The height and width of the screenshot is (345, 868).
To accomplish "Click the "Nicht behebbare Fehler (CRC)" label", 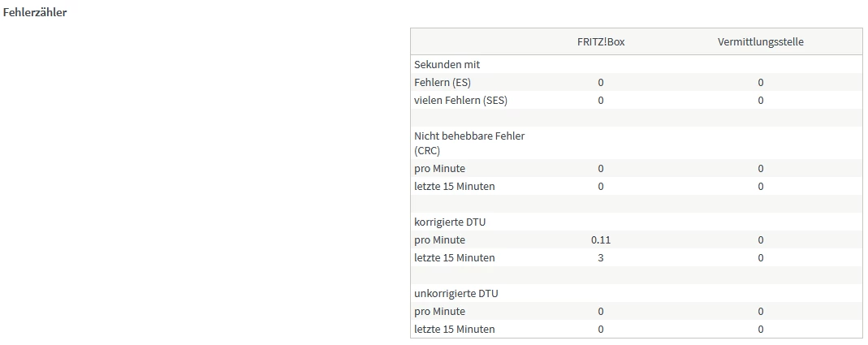I will [x=469, y=143].
